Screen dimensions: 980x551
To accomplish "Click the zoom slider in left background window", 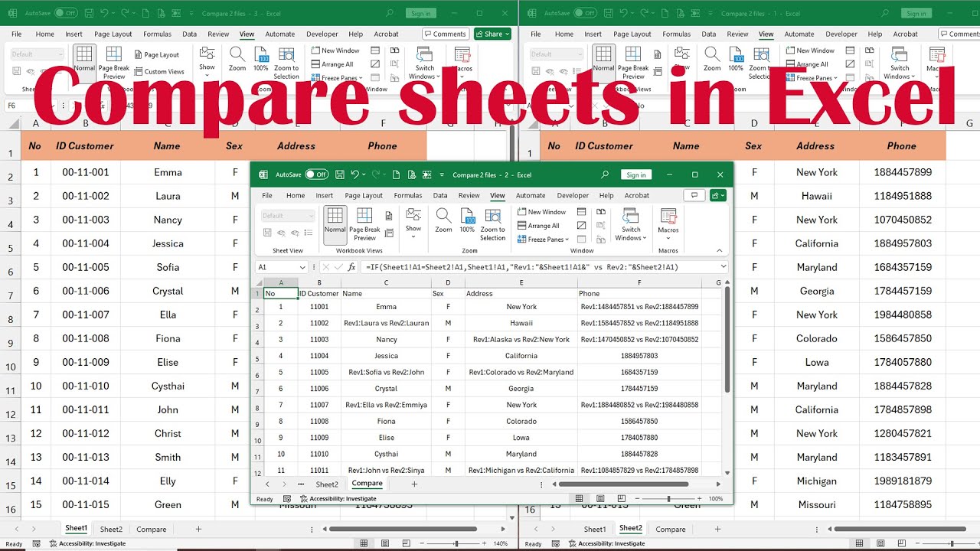I will 457,543.
